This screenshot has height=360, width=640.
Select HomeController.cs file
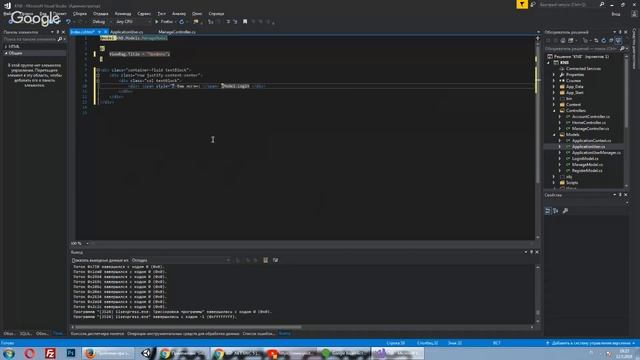(589, 122)
